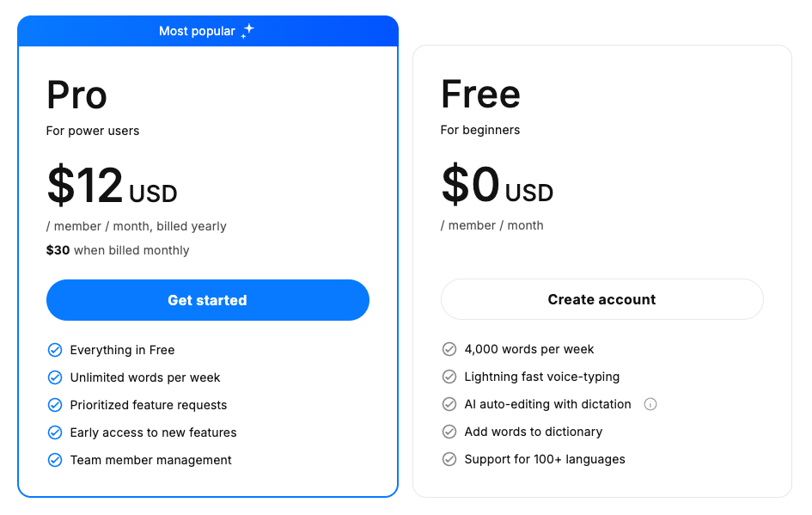812x515 pixels.
Task: Click the checkmark beside "Add words to dictionary"
Action: click(449, 432)
